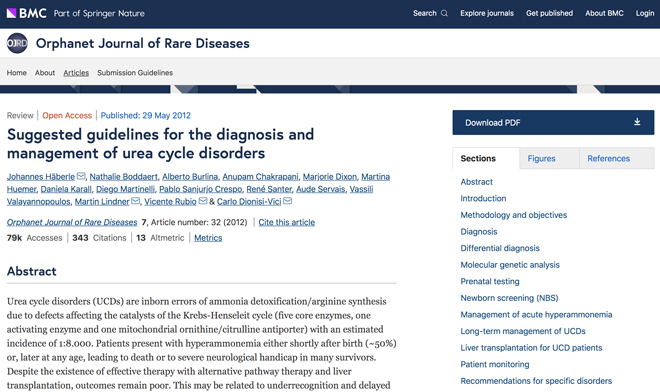Click the Search label in header
Screen dimensions: 660x392
[x=425, y=13]
